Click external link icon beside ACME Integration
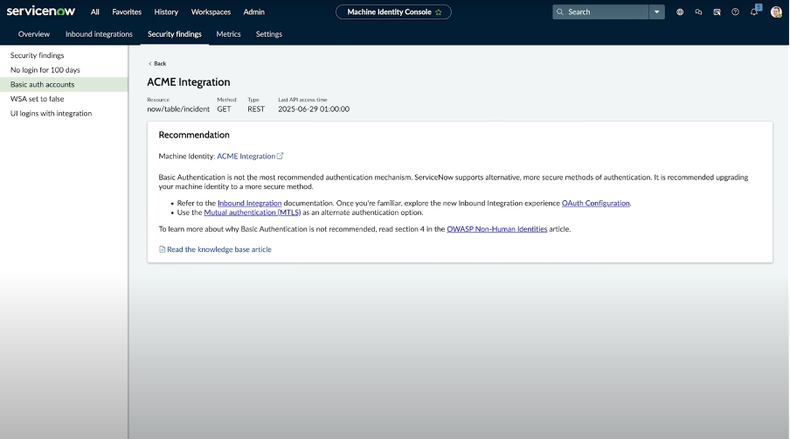 pos(281,156)
